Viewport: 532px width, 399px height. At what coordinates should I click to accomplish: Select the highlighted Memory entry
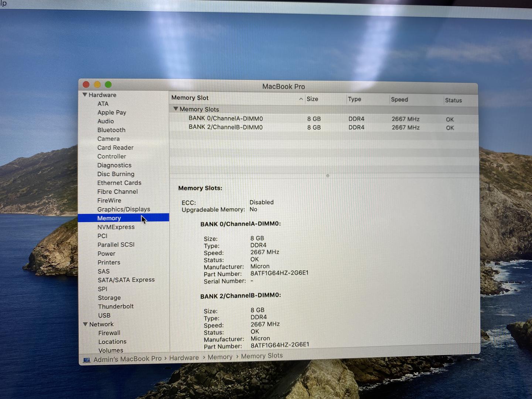pyautogui.click(x=123, y=218)
